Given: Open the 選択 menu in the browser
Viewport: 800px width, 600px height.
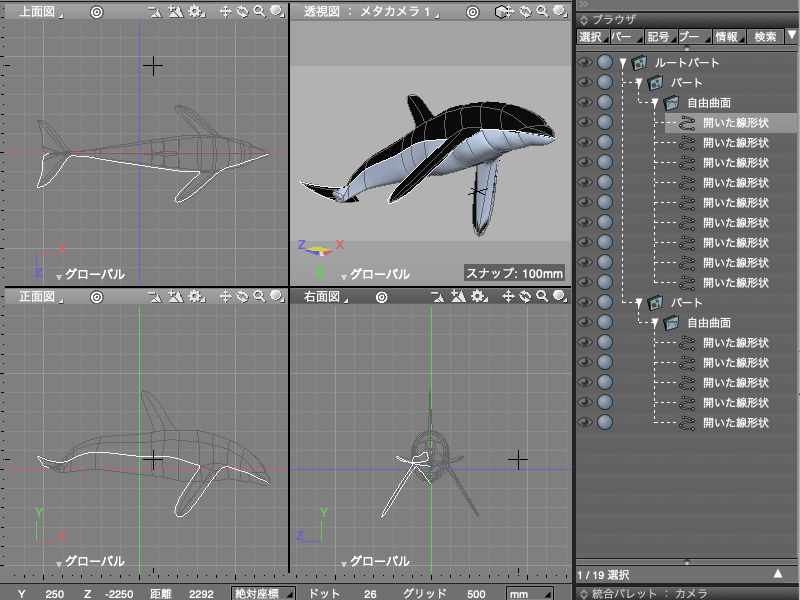Looking at the screenshot, I should pos(591,37).
